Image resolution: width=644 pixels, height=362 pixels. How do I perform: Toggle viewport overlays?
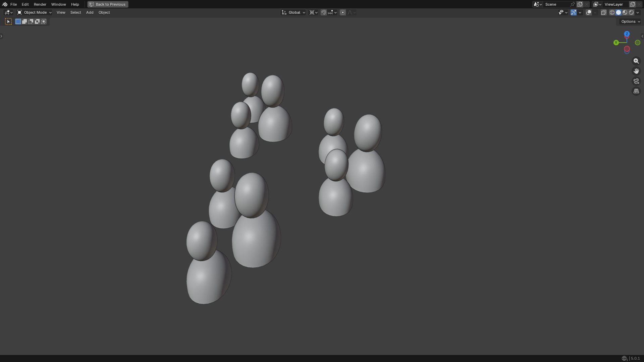click(x=589, y=12)
